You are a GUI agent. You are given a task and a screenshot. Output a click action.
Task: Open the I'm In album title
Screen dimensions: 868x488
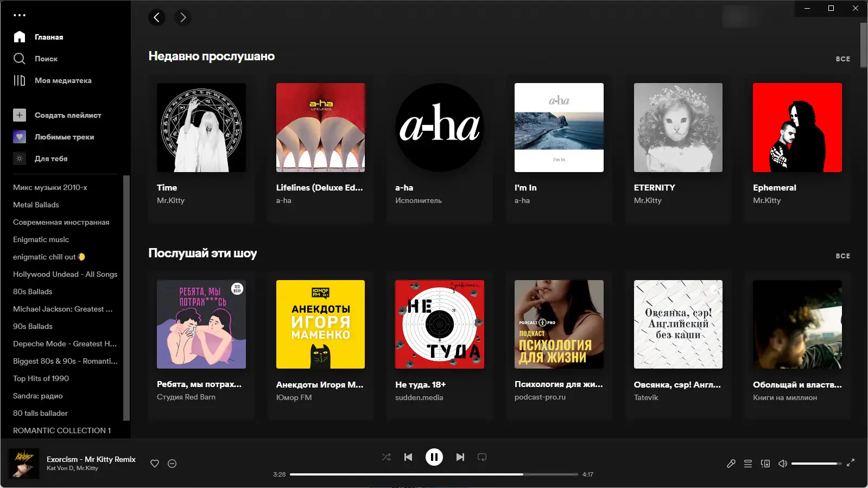[525, 187]
